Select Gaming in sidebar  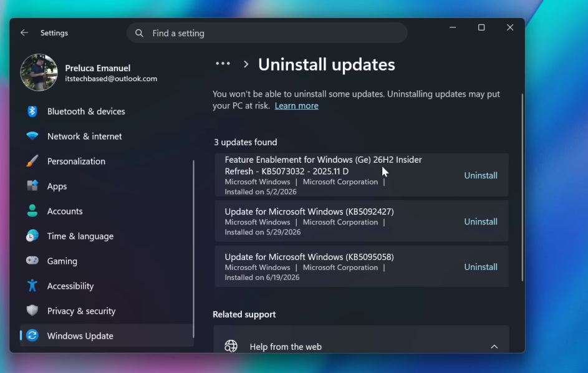click(x=62, y=261)
